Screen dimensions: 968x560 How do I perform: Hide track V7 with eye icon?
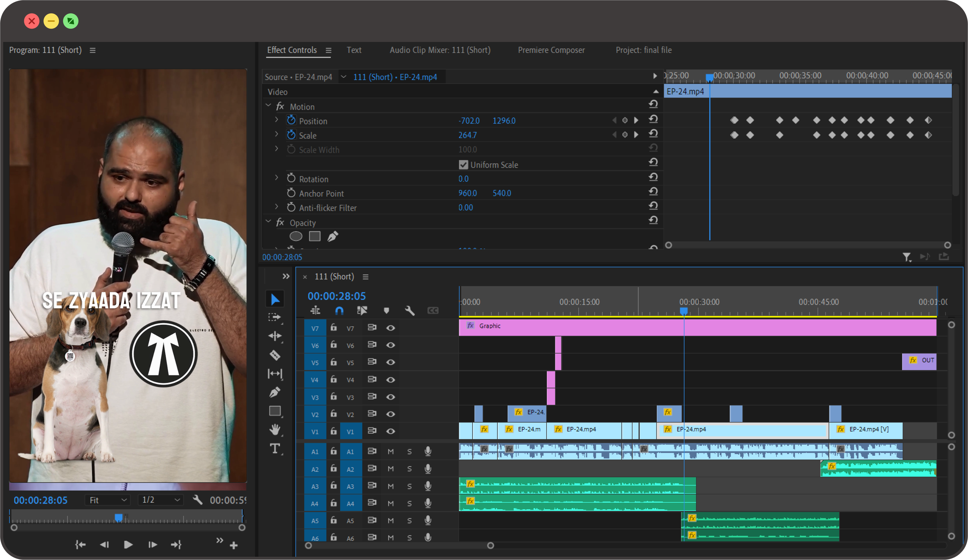click(x=390, y=328)
